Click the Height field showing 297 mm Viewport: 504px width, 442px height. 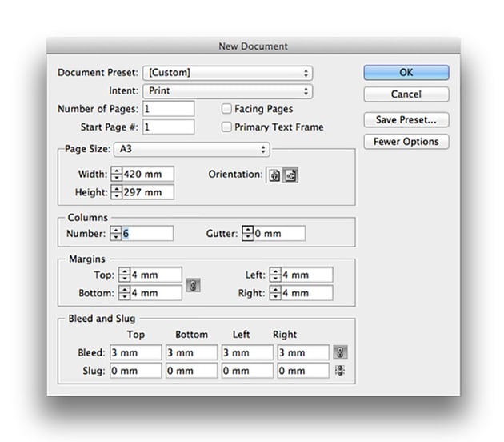click(x=148, y=192)
